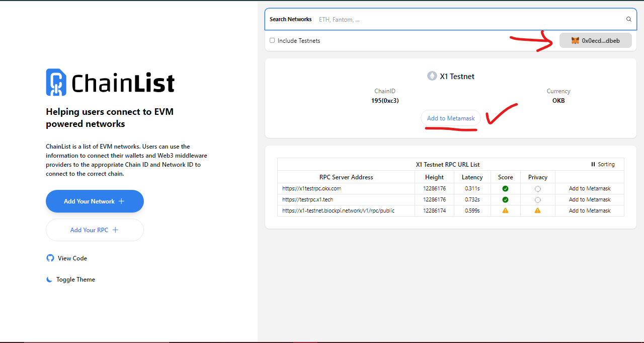Screen dimensions: 644x343
Task: Enable the Include Testnets checkbox
Action: [272, 40]
